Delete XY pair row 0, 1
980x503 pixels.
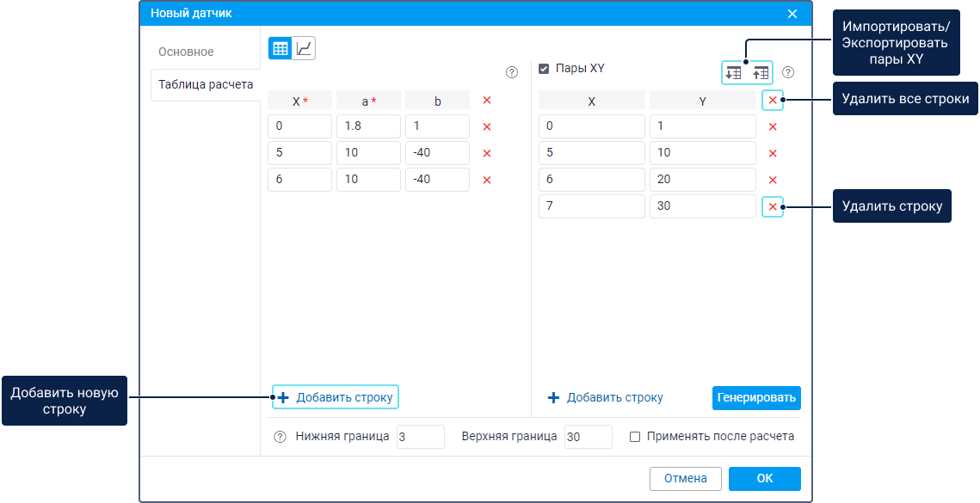[773, 127]
